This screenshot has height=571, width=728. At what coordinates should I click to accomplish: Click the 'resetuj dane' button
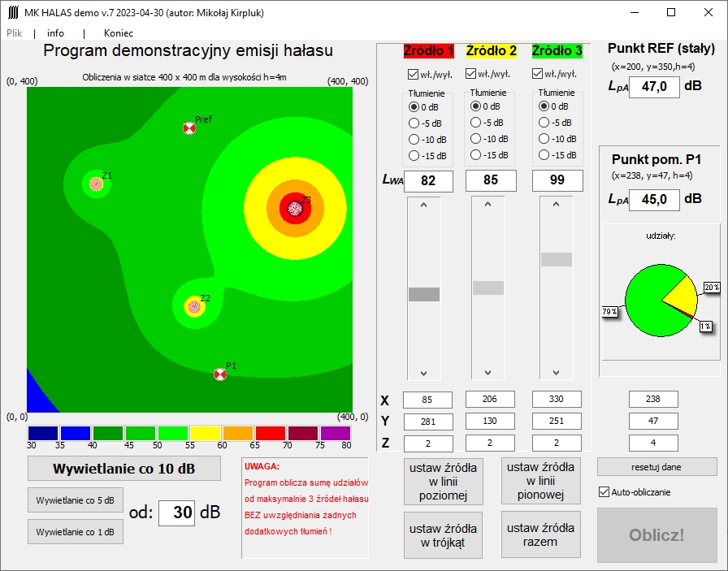657,466
